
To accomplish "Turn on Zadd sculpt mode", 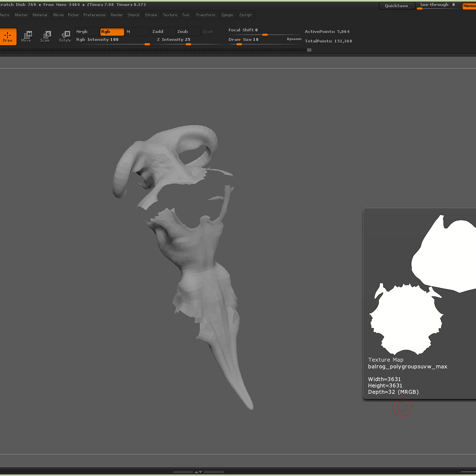I will [x=162, y=32].
